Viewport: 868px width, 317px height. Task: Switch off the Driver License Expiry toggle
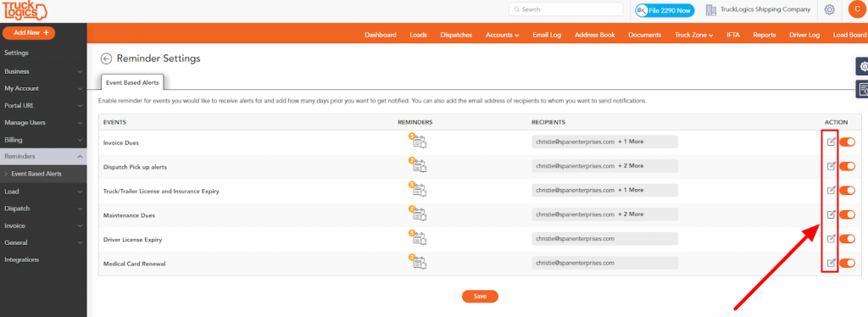847,239
